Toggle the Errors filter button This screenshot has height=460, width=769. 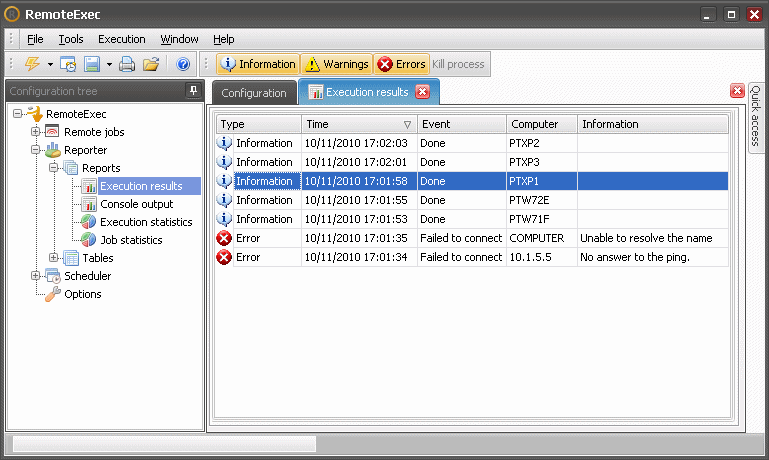(402, 64)
